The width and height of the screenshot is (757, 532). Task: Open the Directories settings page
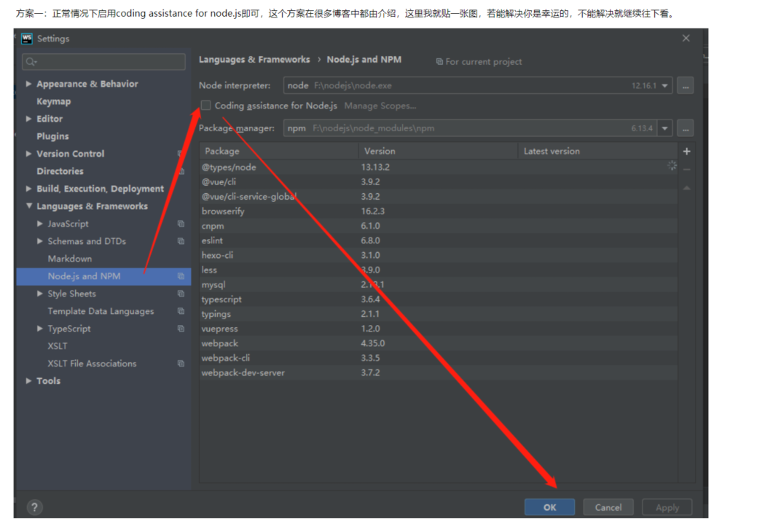click(x=60, y=171)
